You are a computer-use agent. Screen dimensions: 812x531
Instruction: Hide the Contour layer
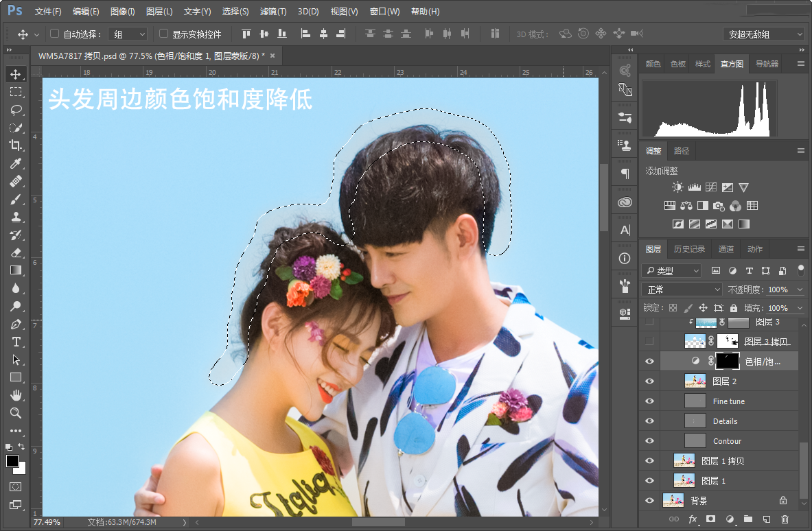coord(649,441)
